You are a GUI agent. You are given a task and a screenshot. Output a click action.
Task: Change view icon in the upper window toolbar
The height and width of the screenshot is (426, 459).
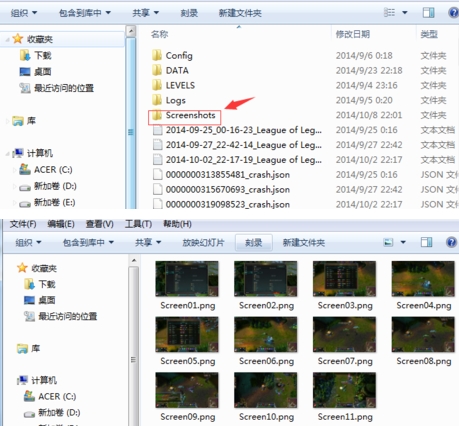[x=389, y=13]
